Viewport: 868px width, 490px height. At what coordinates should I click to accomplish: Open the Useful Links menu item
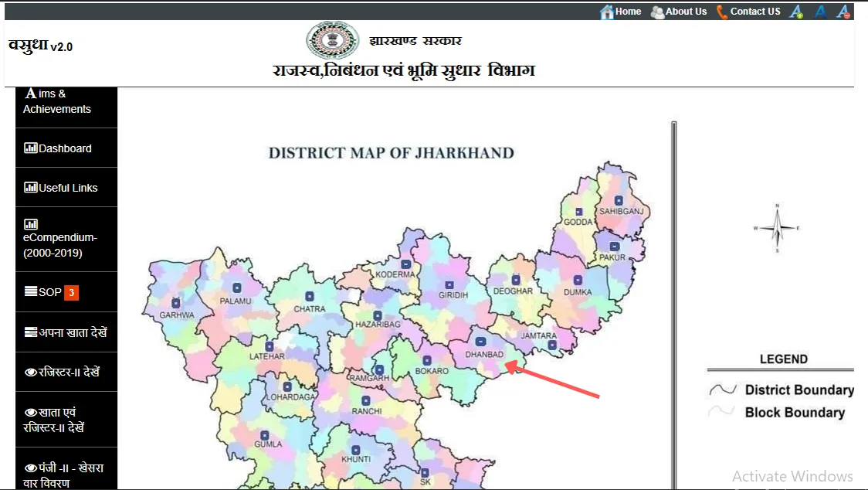62,187
